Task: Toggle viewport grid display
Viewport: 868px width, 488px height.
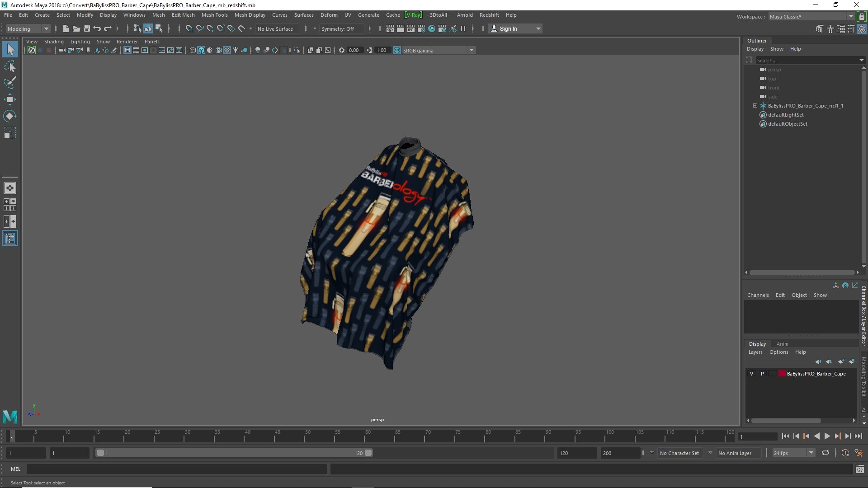Action: pyautogui.click(x=127, y=50)
